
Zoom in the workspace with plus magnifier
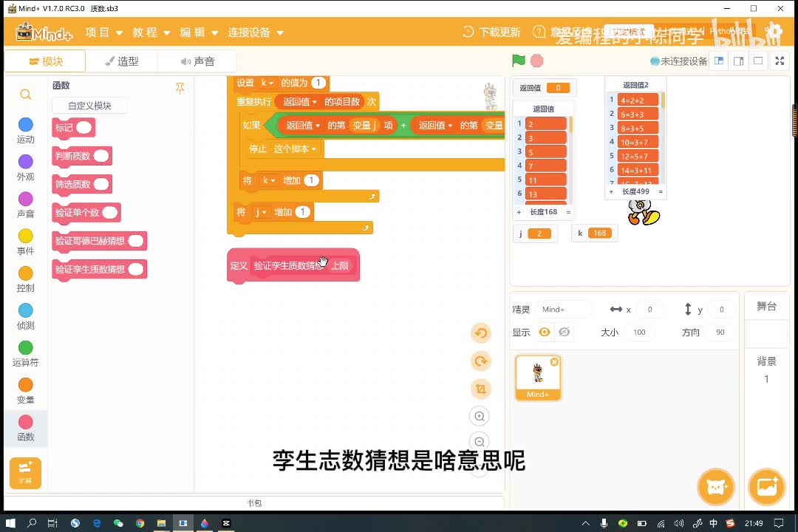[x=480, y=416]
